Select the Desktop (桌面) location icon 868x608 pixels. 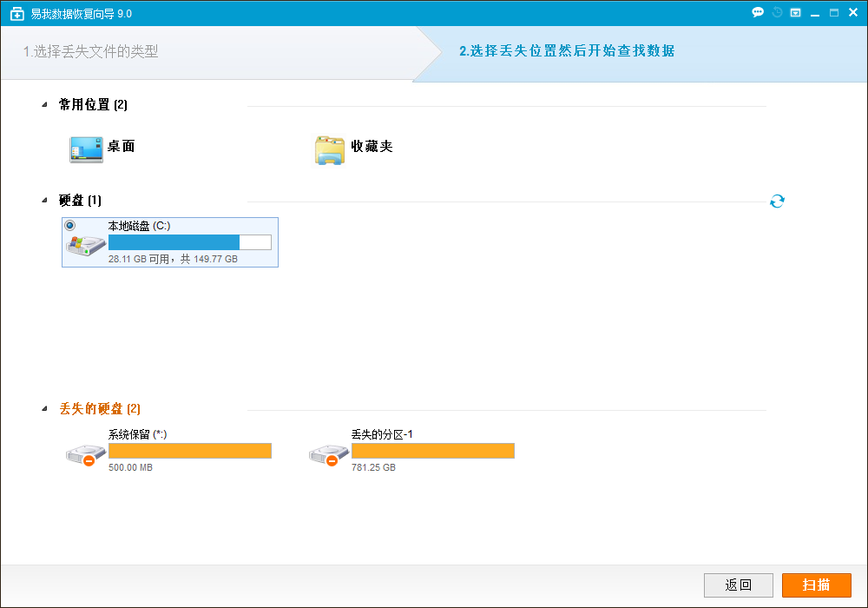pyautogui.click(x=86, y=149)
